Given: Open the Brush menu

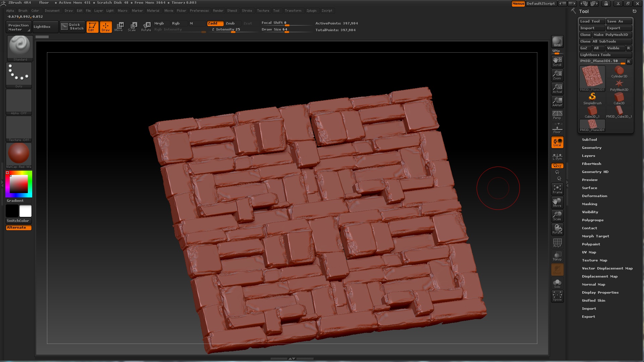Looking at the screenshot, I should pyautogui.click(x=23, y=11).
